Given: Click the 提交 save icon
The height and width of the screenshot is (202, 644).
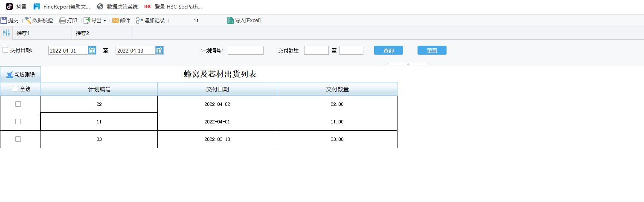Looking at the screenshot, I should [x=4, y=20].
